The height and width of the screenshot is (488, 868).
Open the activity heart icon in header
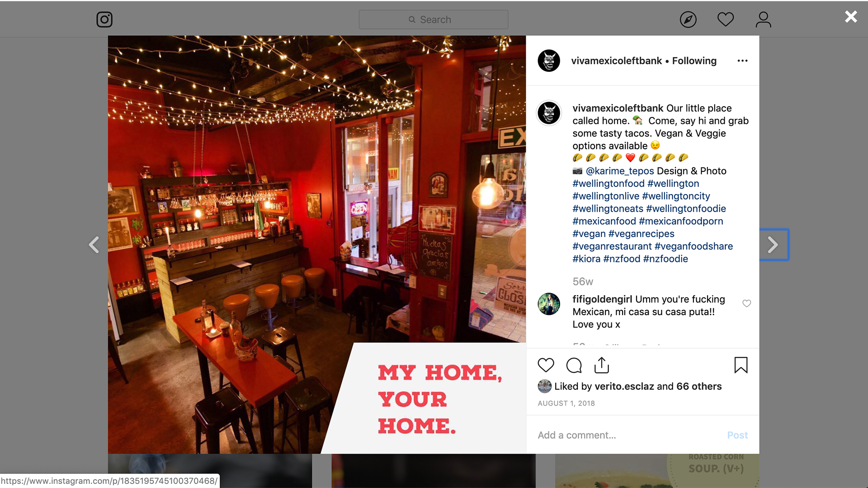click(726, 19)
